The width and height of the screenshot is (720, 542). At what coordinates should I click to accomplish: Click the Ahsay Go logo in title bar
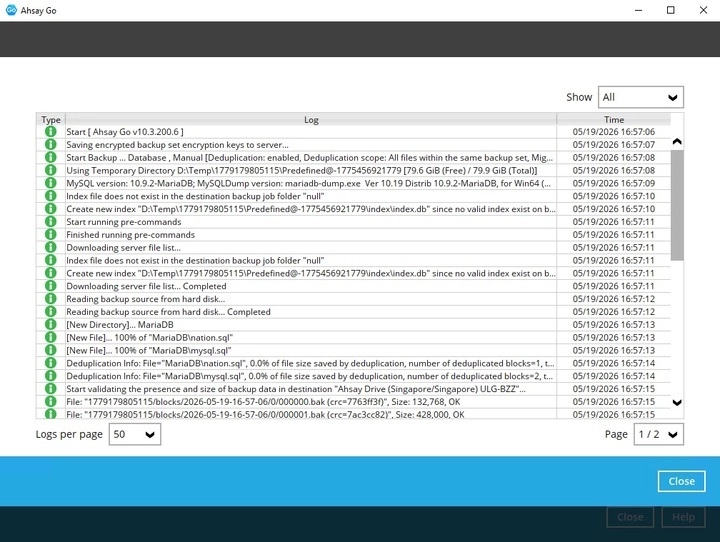pos(11,10)
